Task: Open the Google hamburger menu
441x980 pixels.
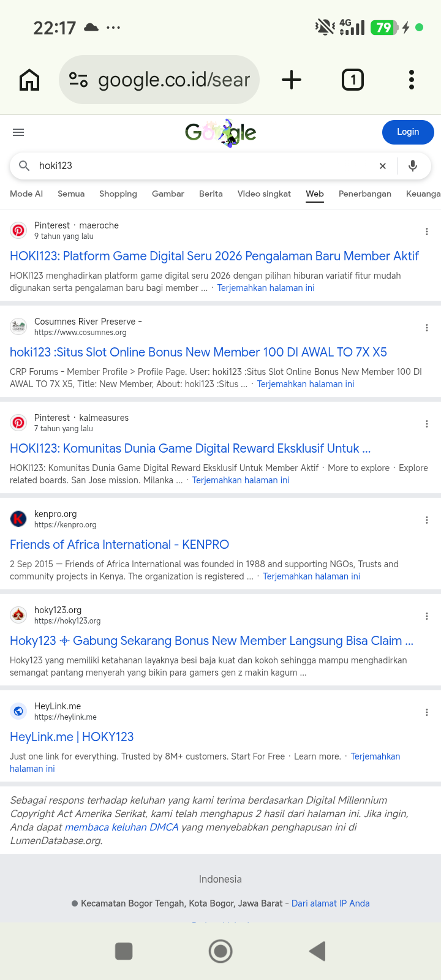Action: pos(18,132)
